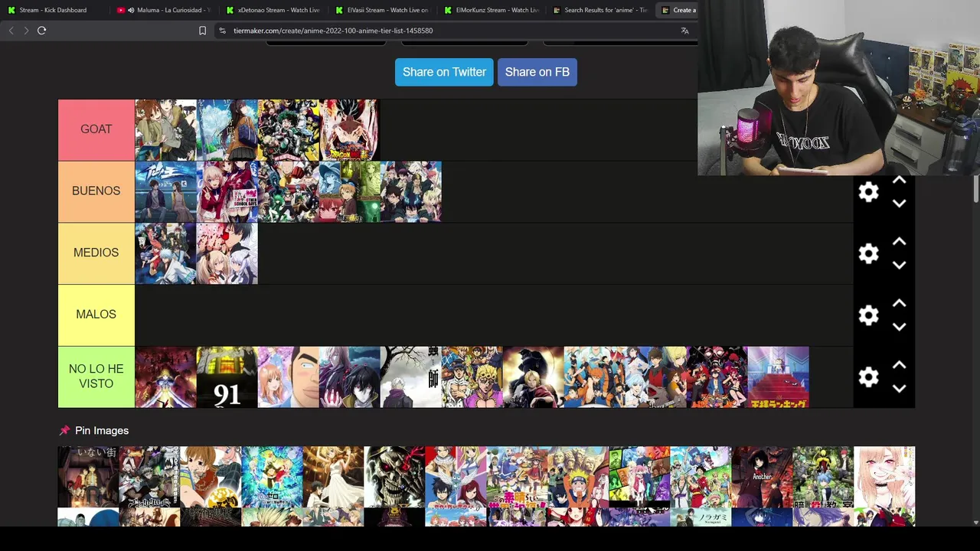Select the yellow MALOS tier label
Screen dimensions: 980x551
pos(96,315)
